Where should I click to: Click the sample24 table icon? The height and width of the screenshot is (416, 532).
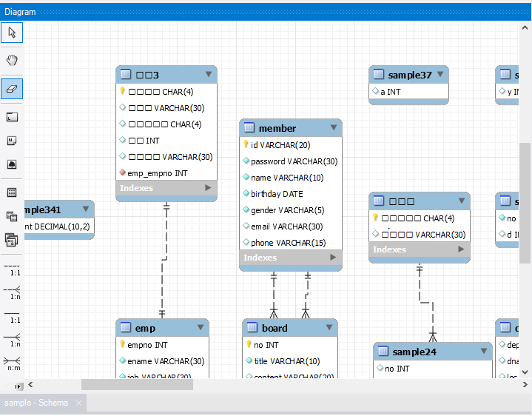click(383, 351)
